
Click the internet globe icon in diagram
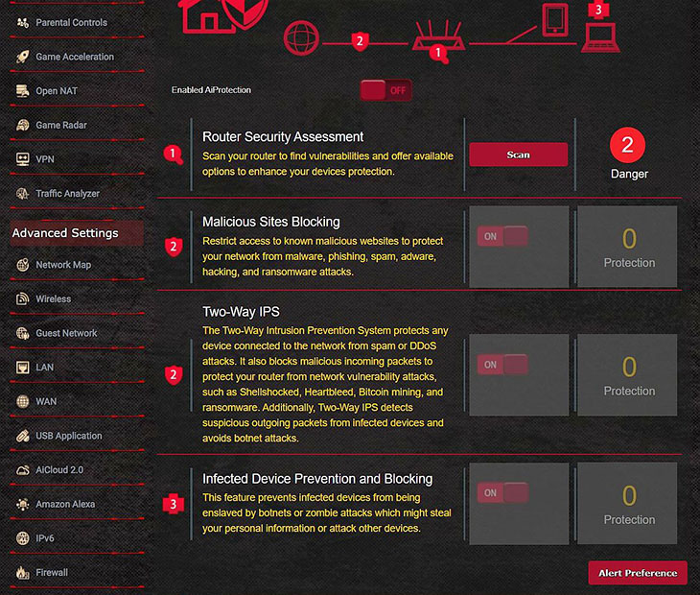[301, 38]
